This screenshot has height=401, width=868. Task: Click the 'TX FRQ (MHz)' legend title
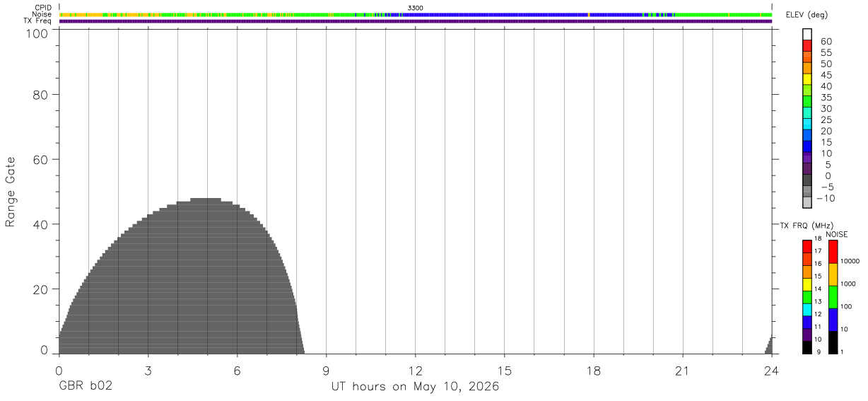click(x=807, y=225)
